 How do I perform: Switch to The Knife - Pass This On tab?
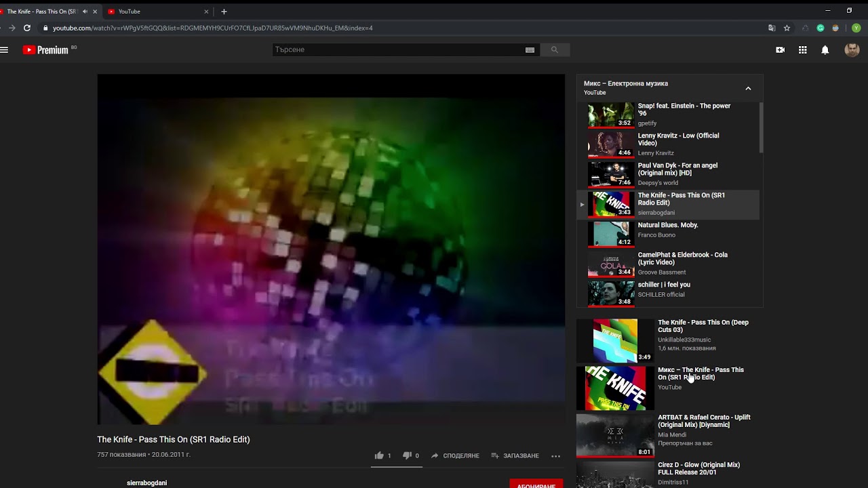point(49,12)
